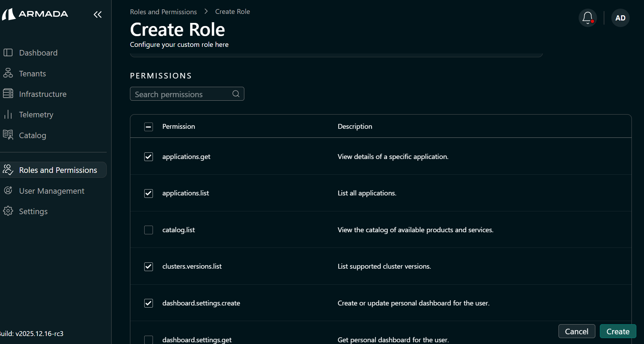Toggle the select-all permissions checkbox

click(x=148, y=126)
